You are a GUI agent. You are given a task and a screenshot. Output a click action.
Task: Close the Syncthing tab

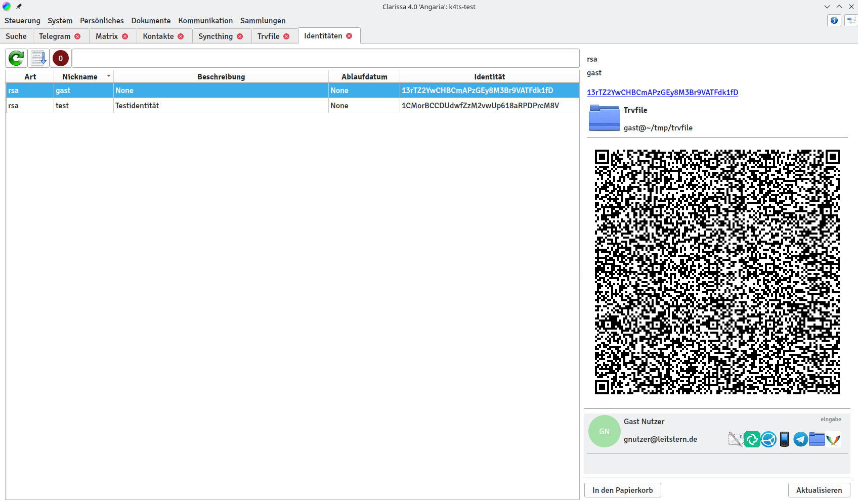coord(240,36)
